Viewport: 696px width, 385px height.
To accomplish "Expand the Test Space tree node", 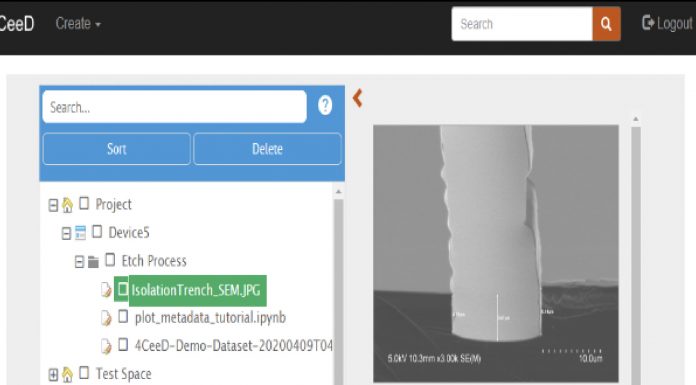I will pos(53,374).
